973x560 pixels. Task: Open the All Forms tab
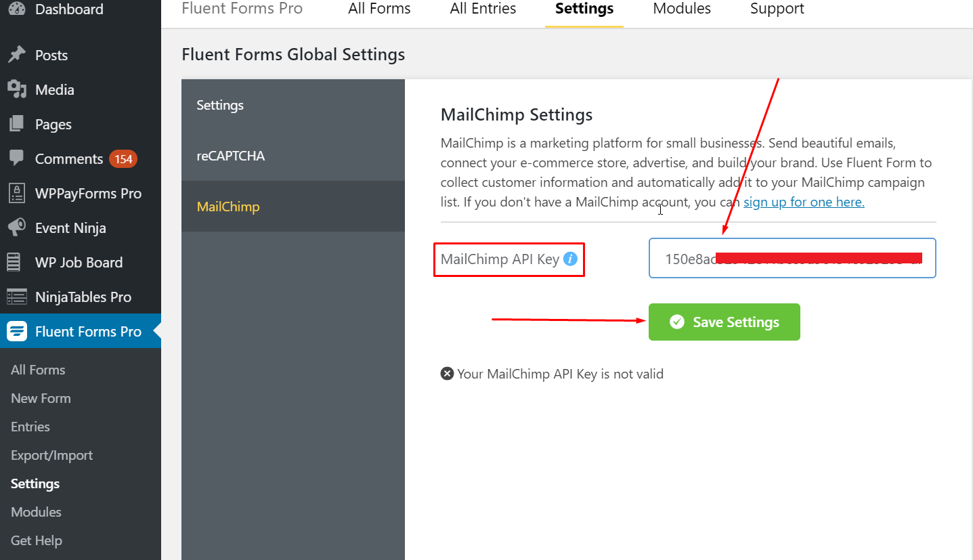(x=379, y=9)
